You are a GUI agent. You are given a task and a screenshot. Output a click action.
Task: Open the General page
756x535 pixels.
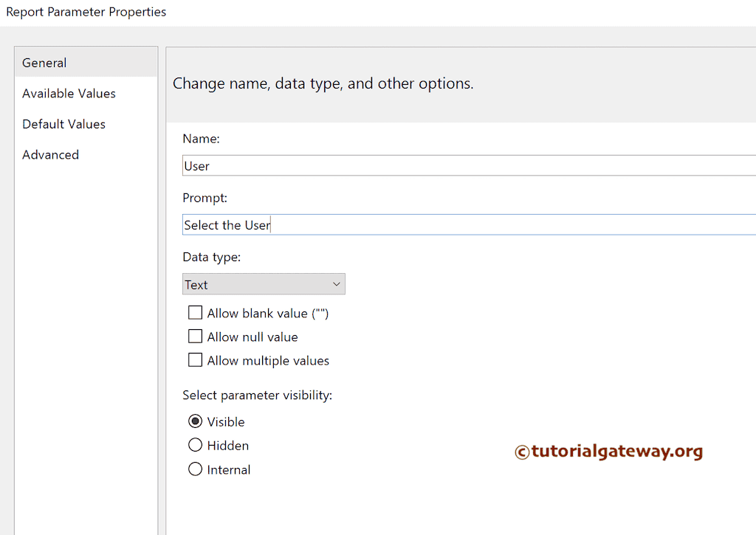tap(44, 63)
